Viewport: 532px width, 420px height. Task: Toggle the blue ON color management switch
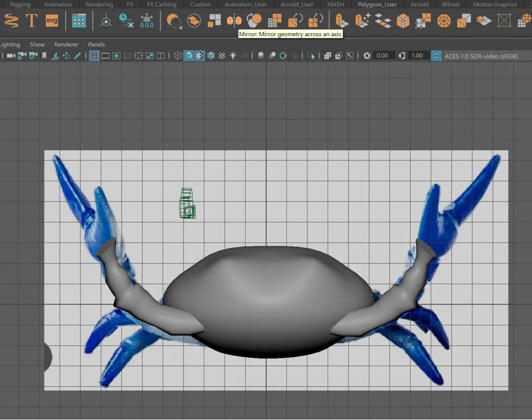[x=436, y=56]
